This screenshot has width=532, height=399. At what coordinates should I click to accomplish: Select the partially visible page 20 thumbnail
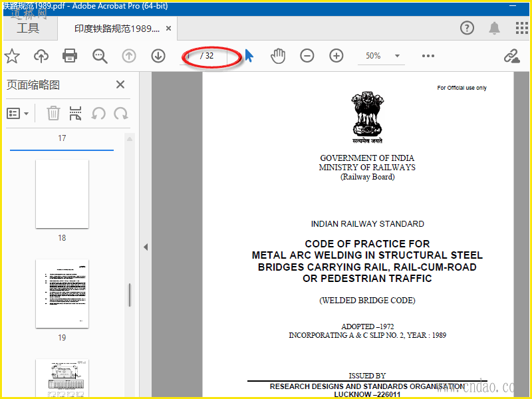(62, 378)
